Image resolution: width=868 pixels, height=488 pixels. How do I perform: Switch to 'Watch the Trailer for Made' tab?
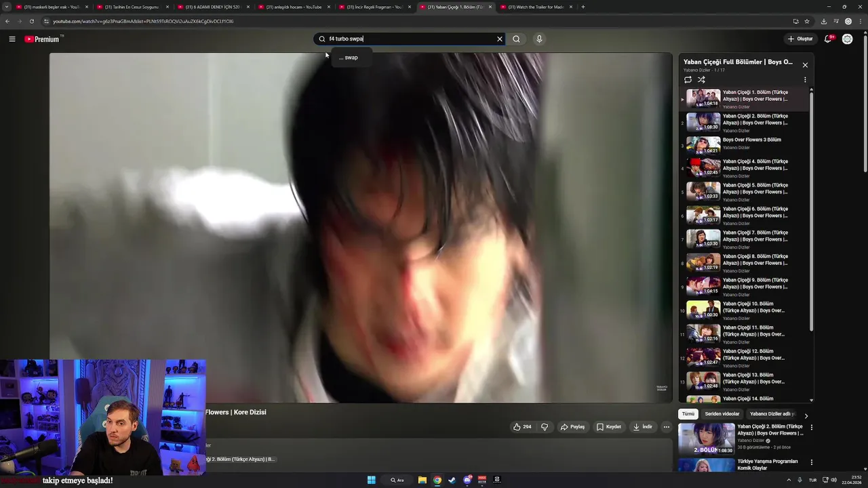point(536,7)
